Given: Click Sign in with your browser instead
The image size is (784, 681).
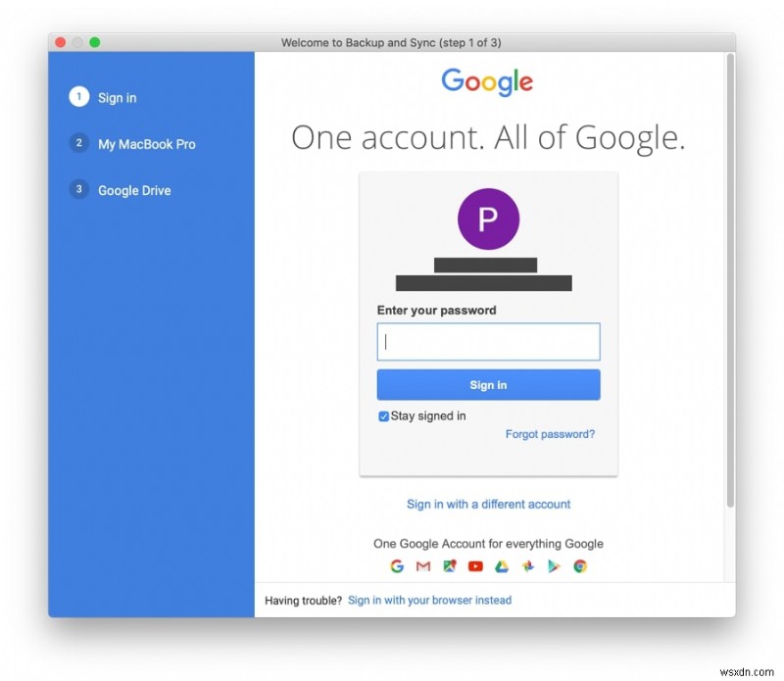Looking at the screenshot, I should (430, 600).
